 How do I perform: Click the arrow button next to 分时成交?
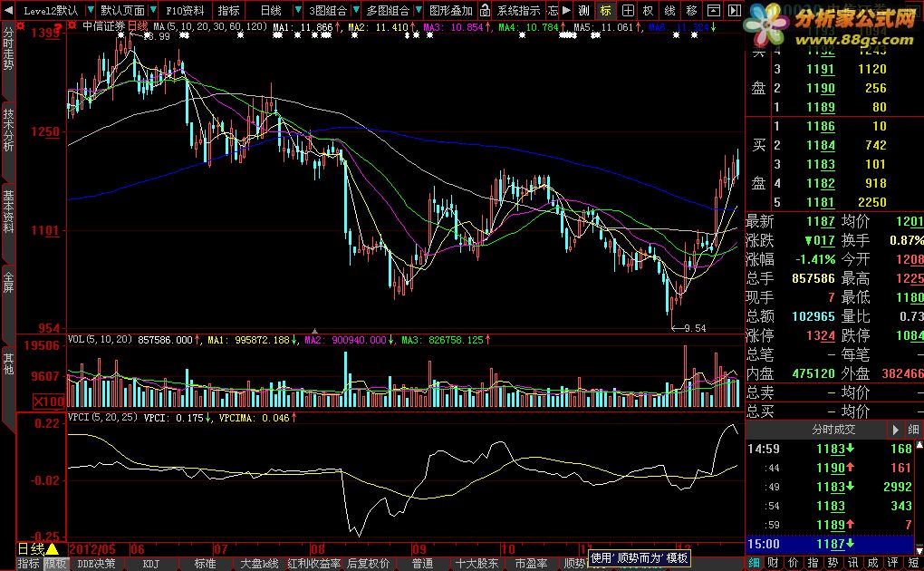(895, 430)
